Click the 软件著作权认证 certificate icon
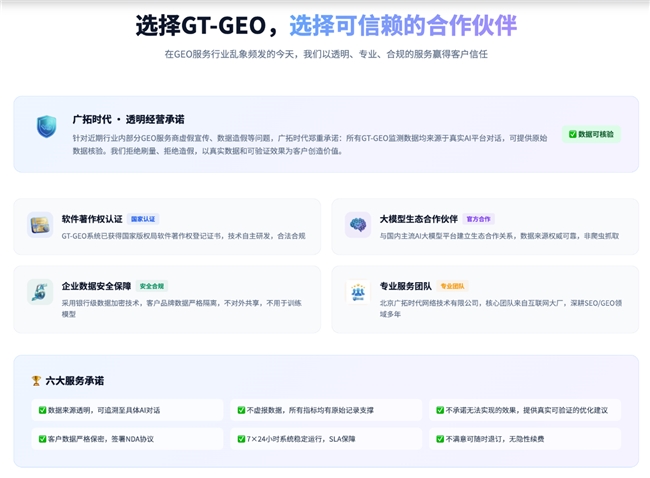Screen dimensions: 650x478 40,225
